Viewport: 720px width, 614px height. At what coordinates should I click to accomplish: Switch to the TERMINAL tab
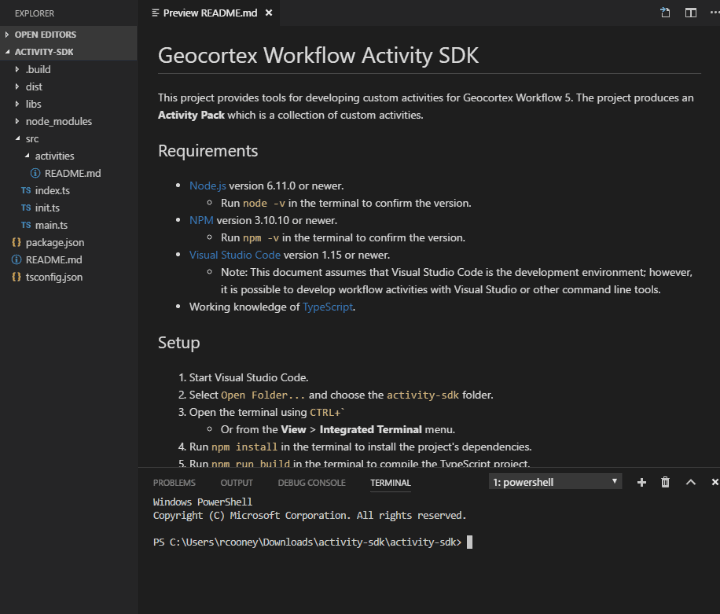coord(390,483)
